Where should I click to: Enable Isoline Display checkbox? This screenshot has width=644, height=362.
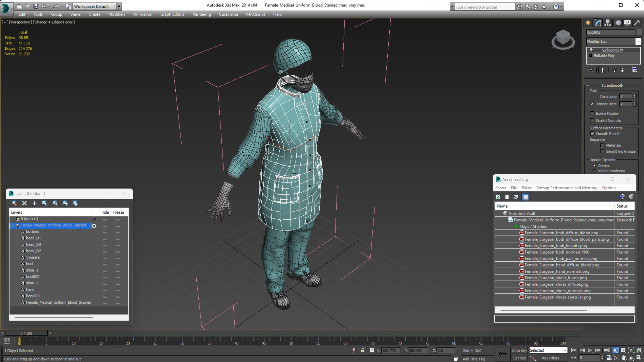[592, 113]
